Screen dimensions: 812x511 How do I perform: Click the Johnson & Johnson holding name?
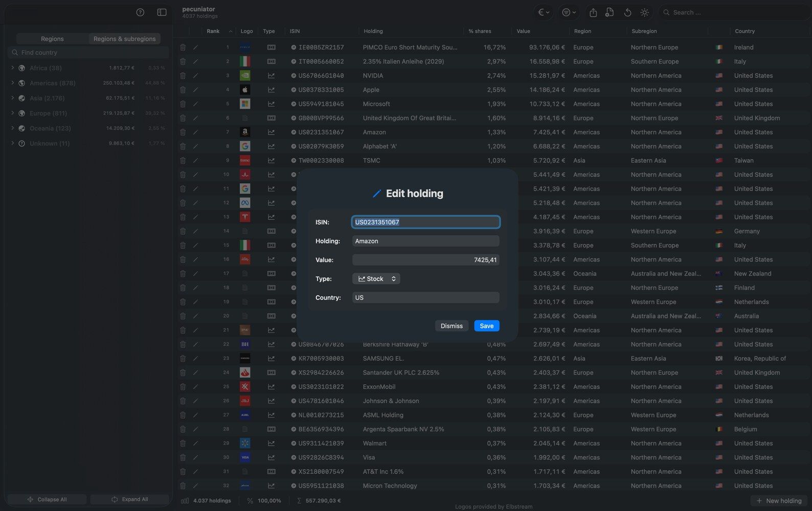click(x=391, y=401)
